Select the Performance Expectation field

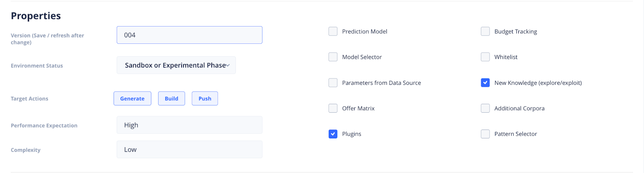tap(189, 125)
